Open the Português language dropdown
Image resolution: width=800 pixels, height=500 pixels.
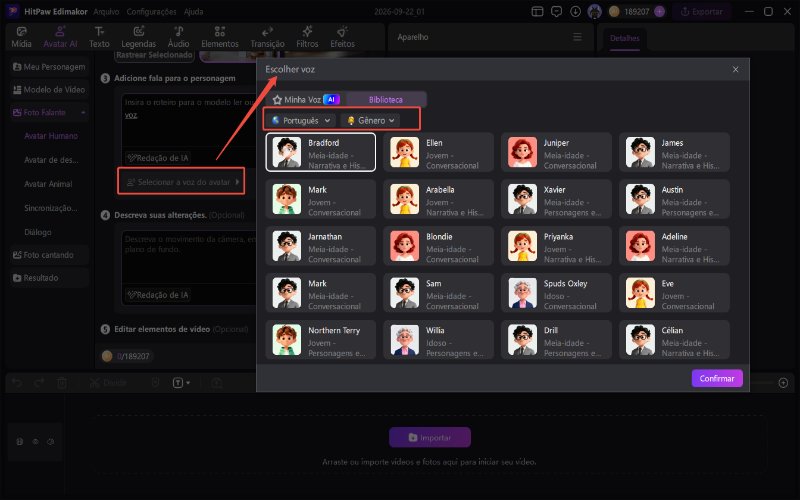tap(301, 120)
